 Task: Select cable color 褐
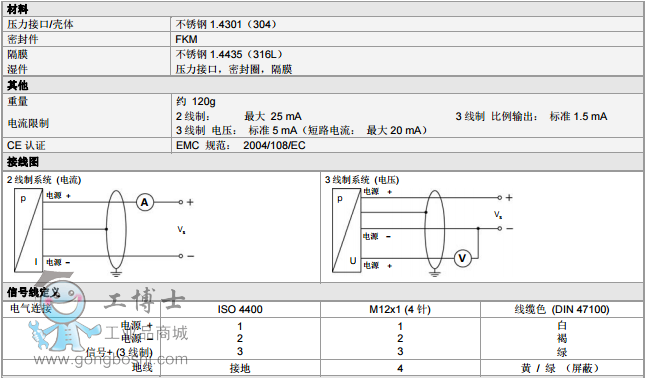coord(562,338)
